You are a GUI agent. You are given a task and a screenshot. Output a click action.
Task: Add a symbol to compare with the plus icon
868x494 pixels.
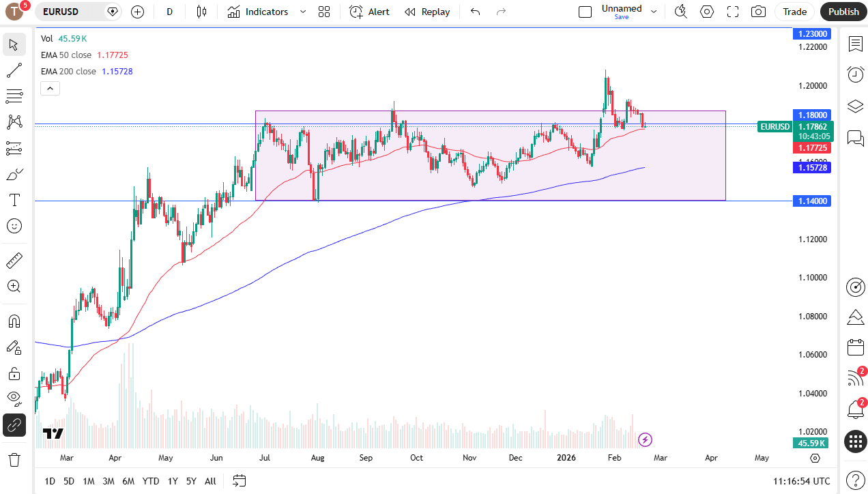pyautogui.click(x=138, y=12)
